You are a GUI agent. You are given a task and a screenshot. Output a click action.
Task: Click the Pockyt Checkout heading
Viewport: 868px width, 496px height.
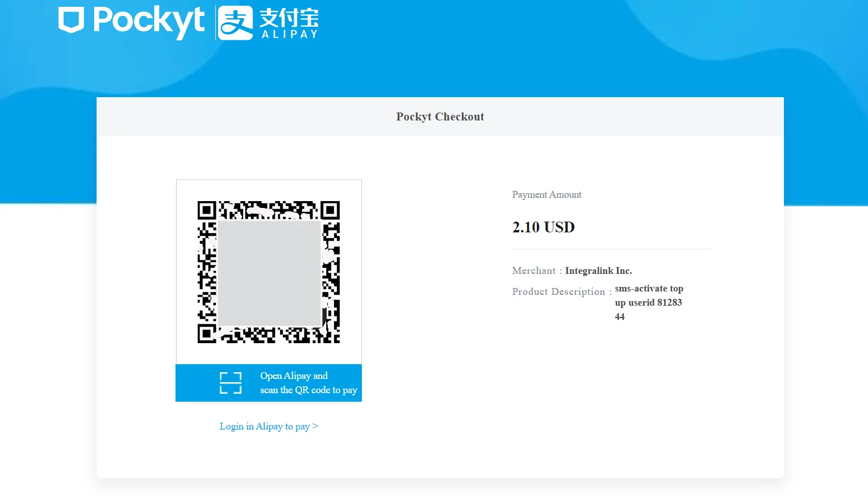point(440,116)
